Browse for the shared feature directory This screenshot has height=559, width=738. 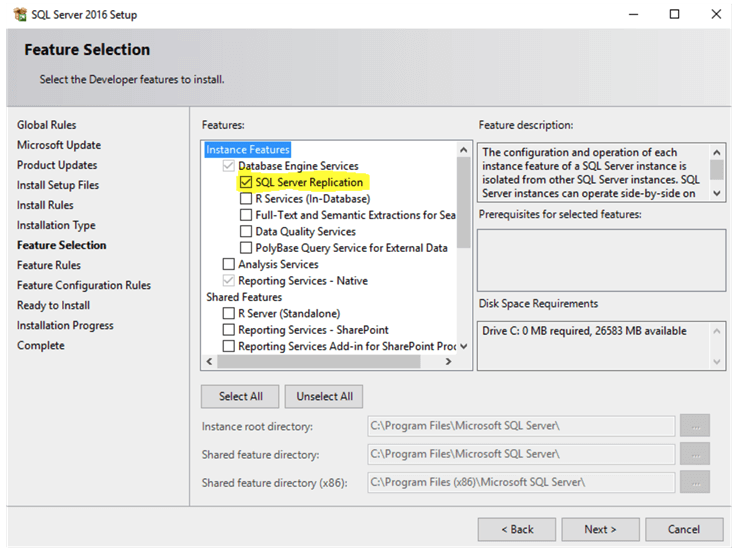click(x=695, y=454)
